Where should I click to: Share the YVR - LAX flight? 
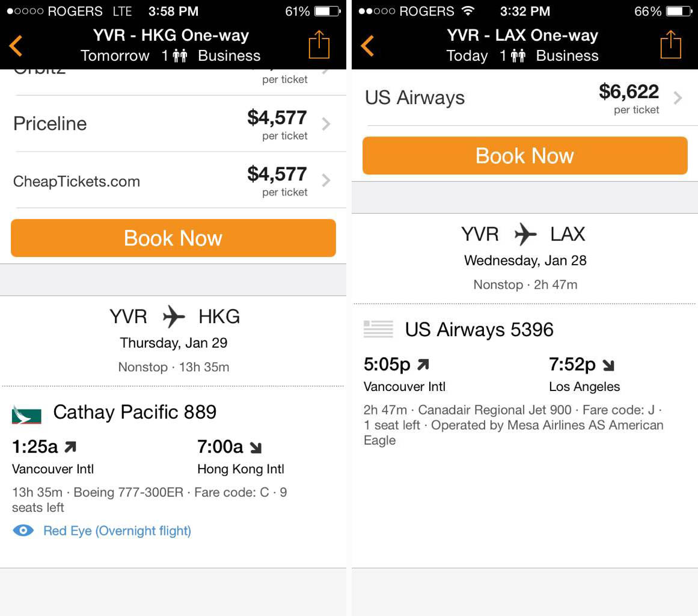click(x=671, y=44)
